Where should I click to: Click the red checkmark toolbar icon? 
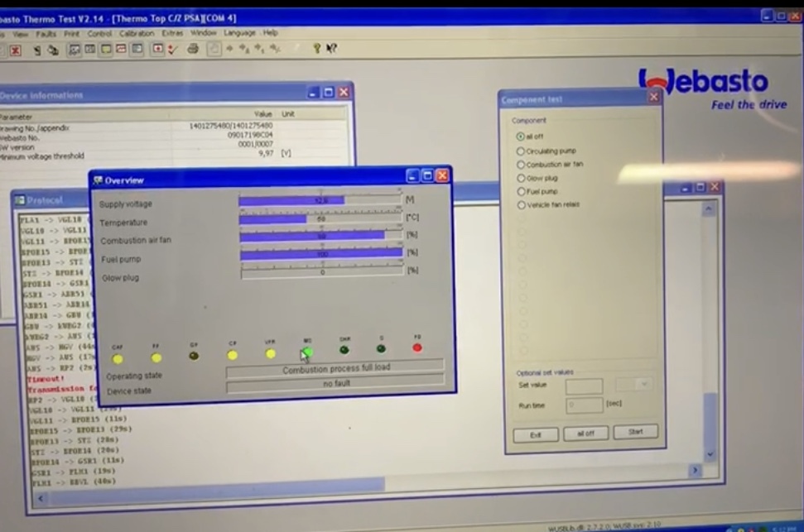click(172, 49)
